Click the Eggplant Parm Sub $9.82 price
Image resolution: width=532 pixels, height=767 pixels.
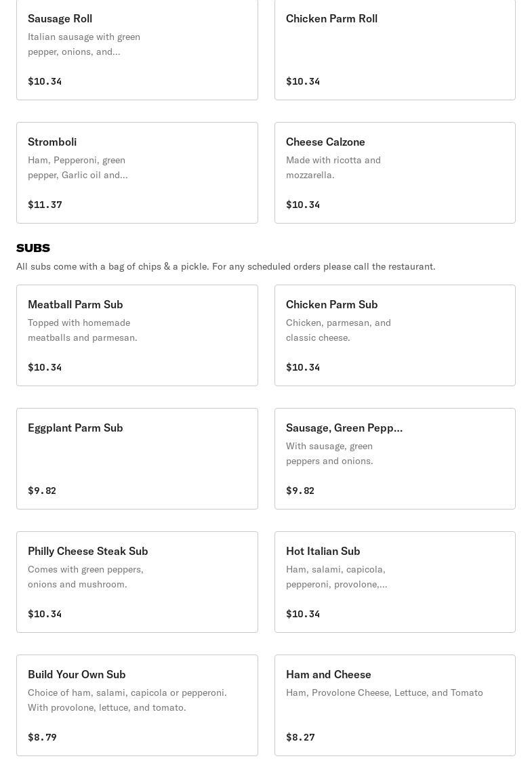point(42,491)
